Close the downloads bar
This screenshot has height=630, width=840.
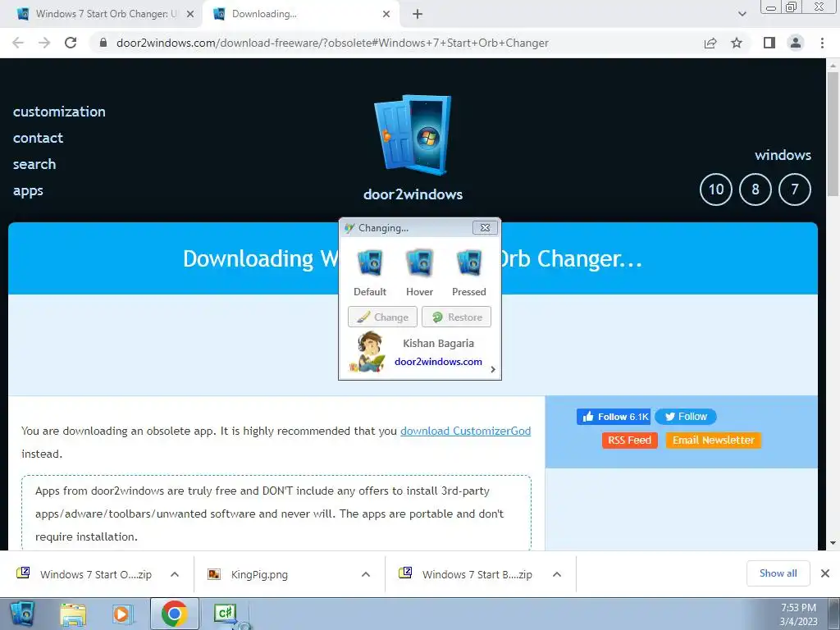[x=825, y=573]
